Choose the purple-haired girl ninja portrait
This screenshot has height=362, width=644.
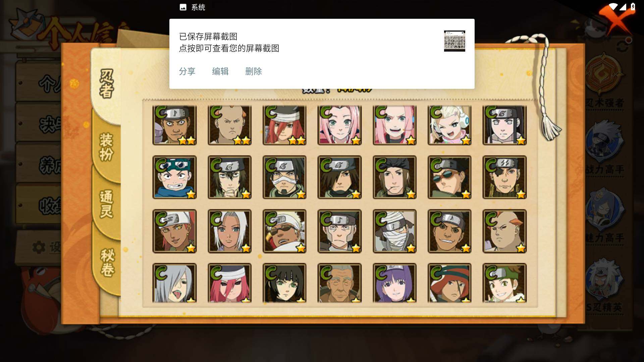point(394,283)
